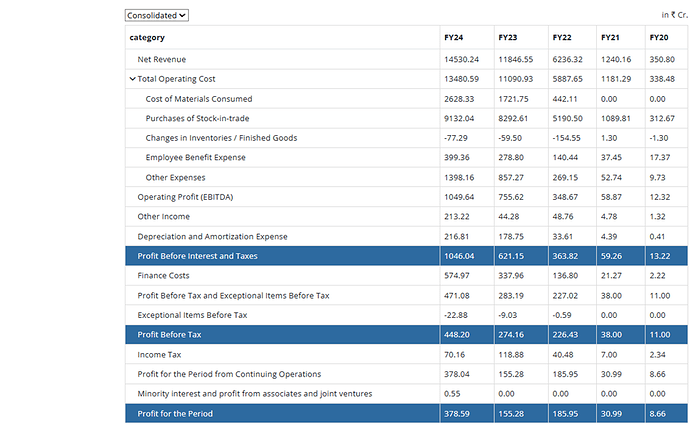Select the FY21 column header
Screen dimensions: 690x425
pos(610,38)
